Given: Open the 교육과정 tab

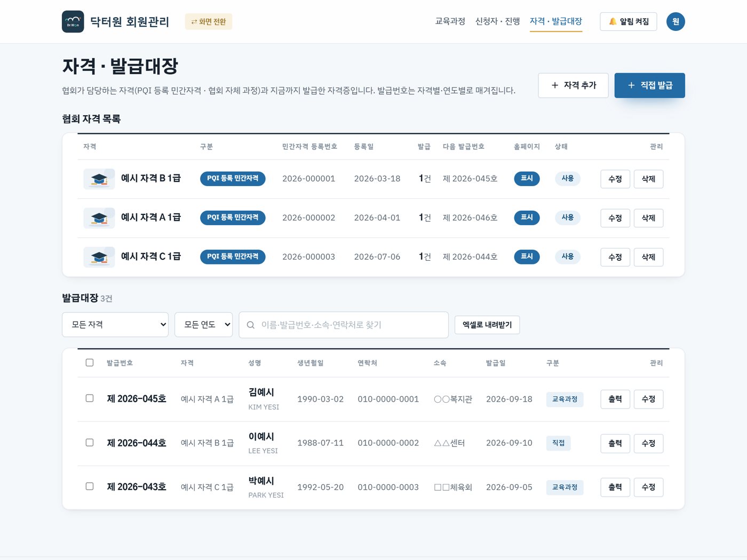Looking at the screenshot, I should coord(450,21).
